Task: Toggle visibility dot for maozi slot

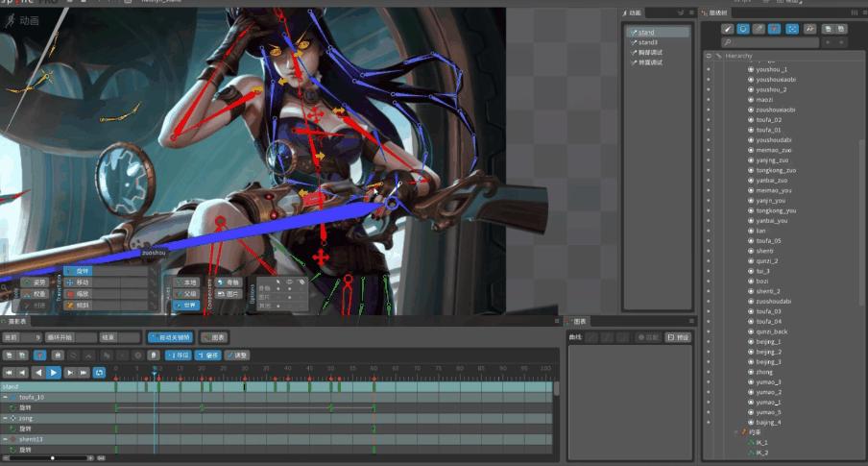Action: (x=709, y=99)
